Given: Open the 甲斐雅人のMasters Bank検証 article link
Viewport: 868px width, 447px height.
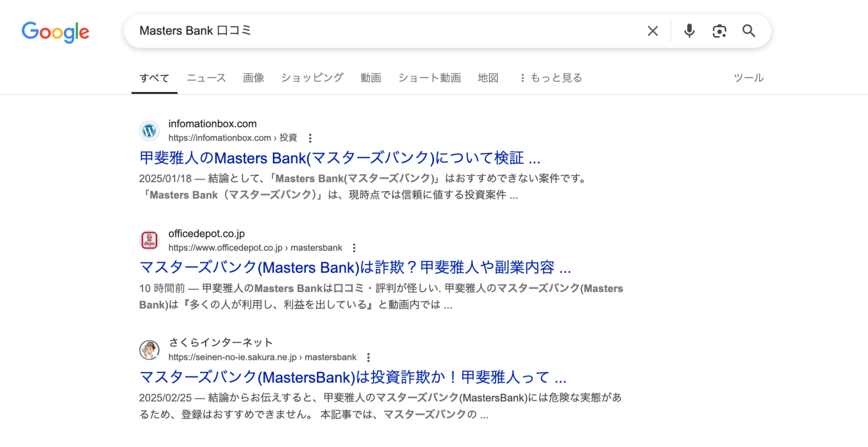Looking at the screenshot, I should (339, 158).
